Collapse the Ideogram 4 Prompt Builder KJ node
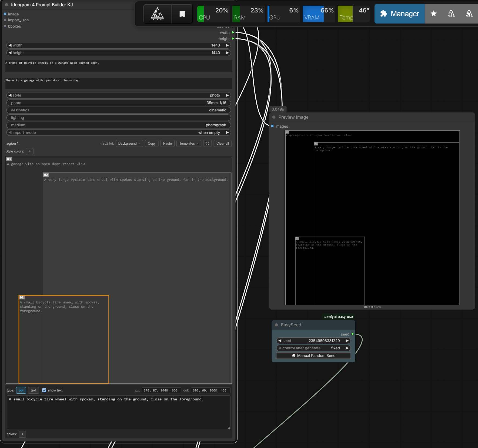 coord(6,5)
